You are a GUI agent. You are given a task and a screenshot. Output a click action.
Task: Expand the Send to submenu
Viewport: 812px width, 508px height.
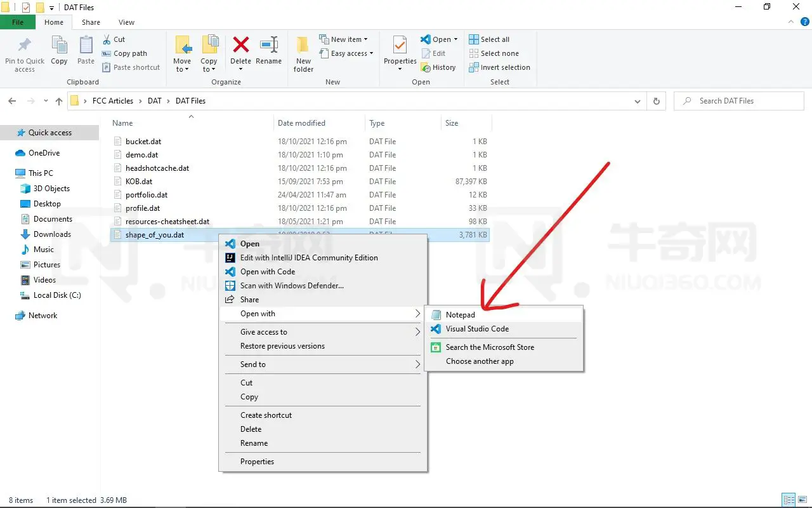click(x=322, y=364)
